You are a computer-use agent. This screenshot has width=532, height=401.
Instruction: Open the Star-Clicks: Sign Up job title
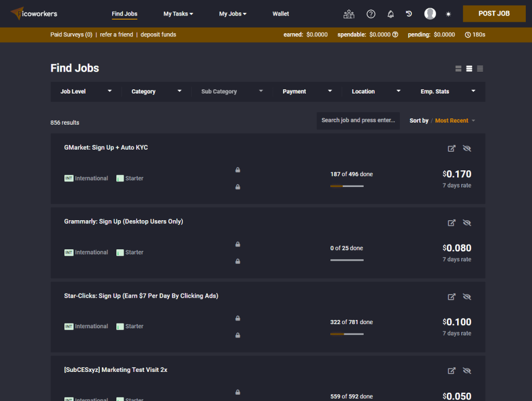[x=141, y=296]
